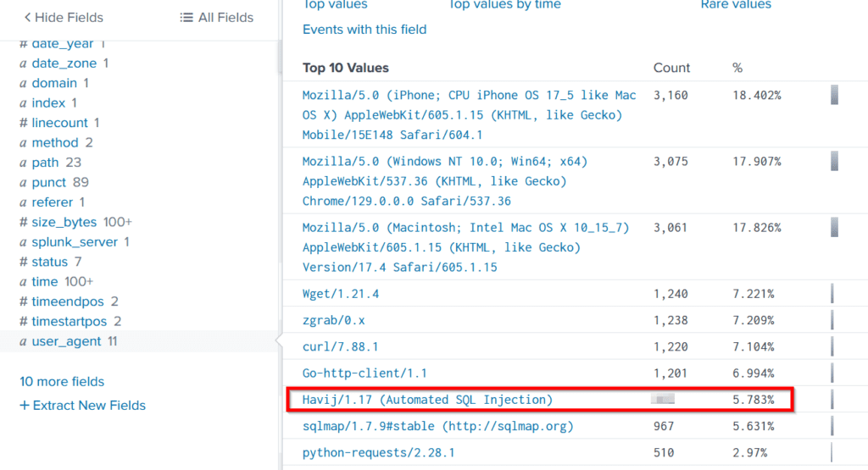Viewport: 868px width, 470px height.
Task: Click the python-requests/2.28.1 value
Action: point(378,453)
